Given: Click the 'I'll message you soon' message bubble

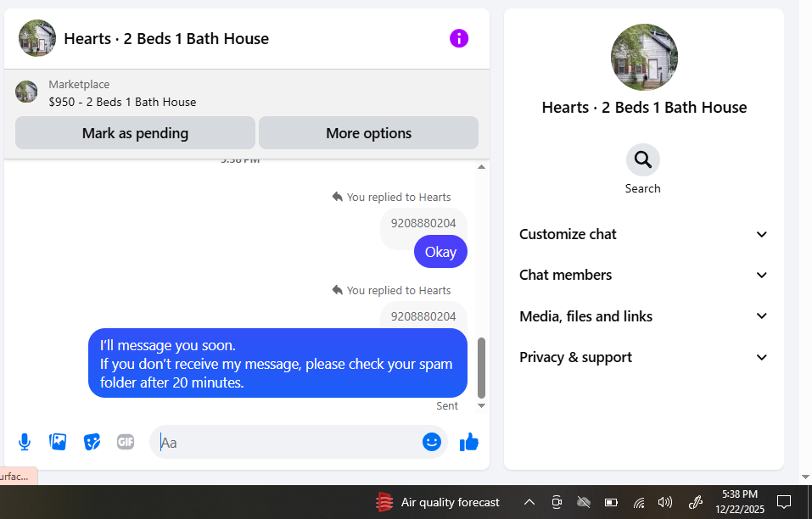Looking at the screenshot, I should pos(277,363).
